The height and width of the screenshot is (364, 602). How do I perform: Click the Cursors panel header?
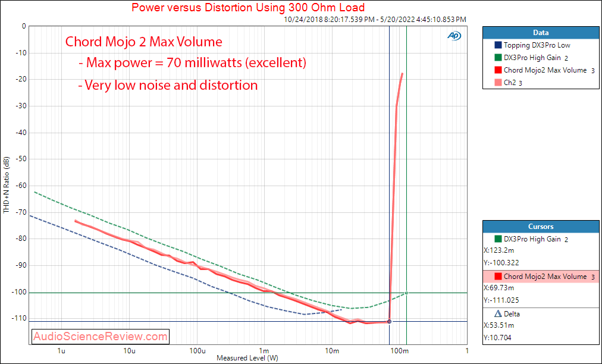(x=541, y=227)
